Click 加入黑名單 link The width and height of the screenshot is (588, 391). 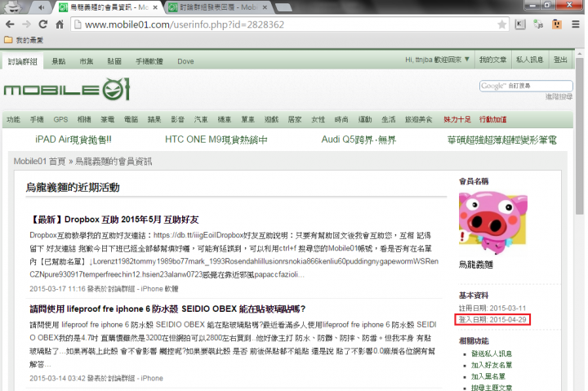click(x=488, y=376)
